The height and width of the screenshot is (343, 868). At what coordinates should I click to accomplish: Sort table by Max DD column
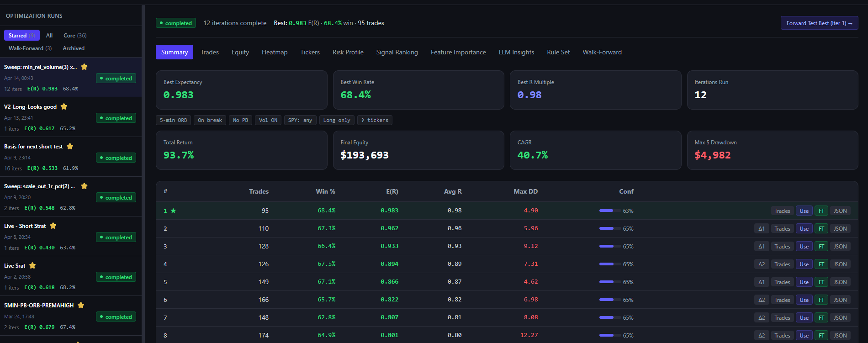(525, 191)
